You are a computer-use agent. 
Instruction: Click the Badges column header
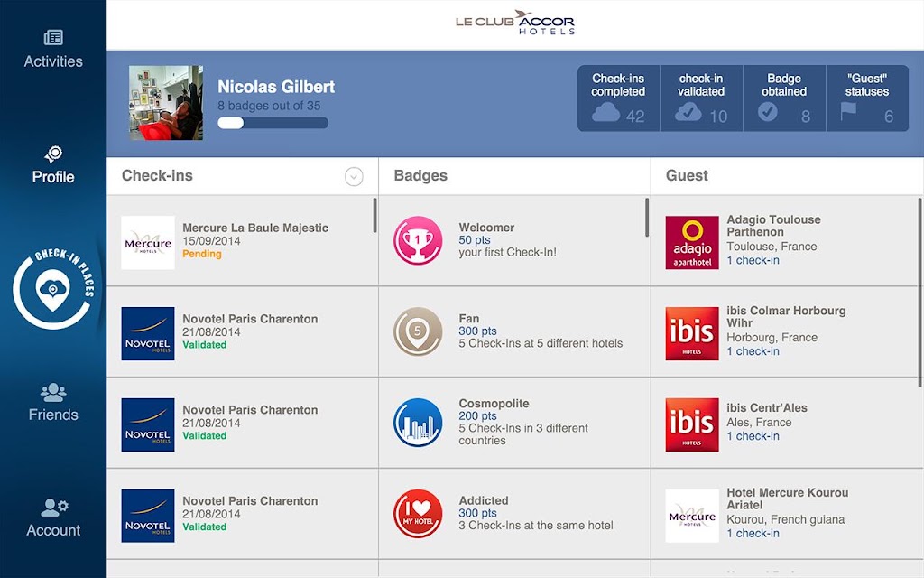(420, 176)
